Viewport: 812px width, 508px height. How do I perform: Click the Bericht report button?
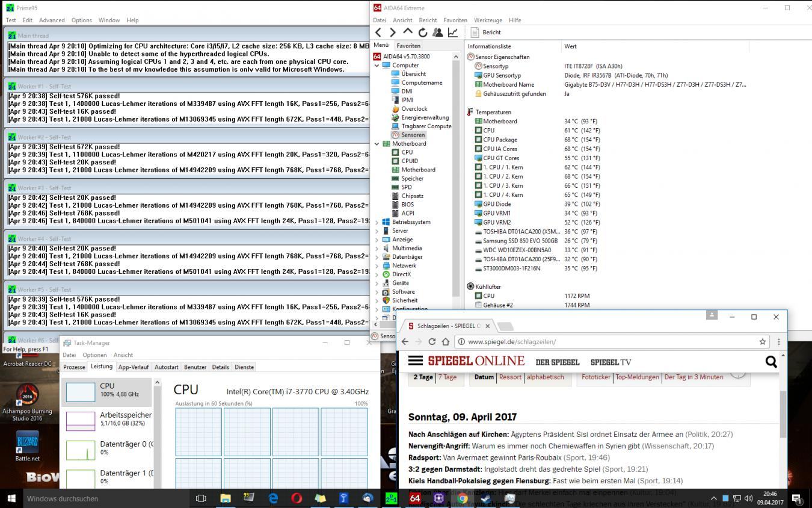pyautogui.click(x=486, y=33)
